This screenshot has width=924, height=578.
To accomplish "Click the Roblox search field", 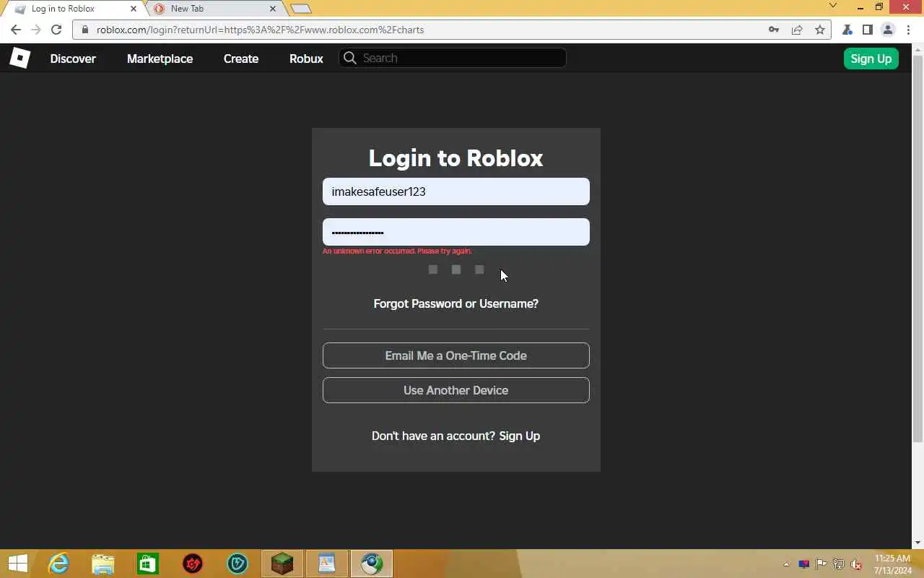I will 453,58.
